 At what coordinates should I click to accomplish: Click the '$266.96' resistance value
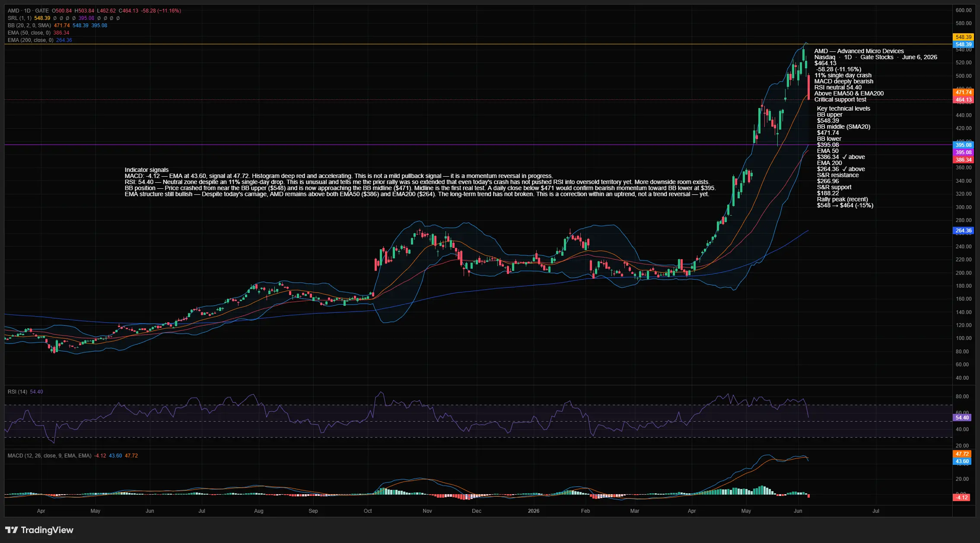(x=828, y=181)
